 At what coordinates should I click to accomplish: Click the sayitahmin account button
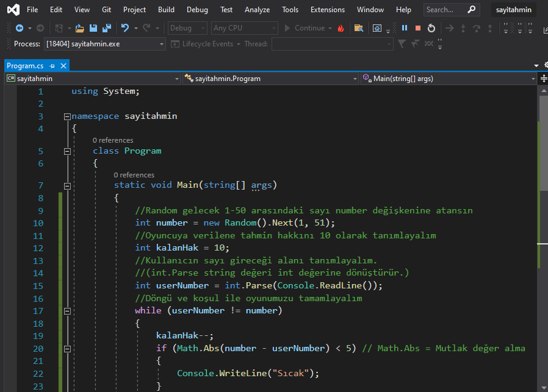click(513, 9)
